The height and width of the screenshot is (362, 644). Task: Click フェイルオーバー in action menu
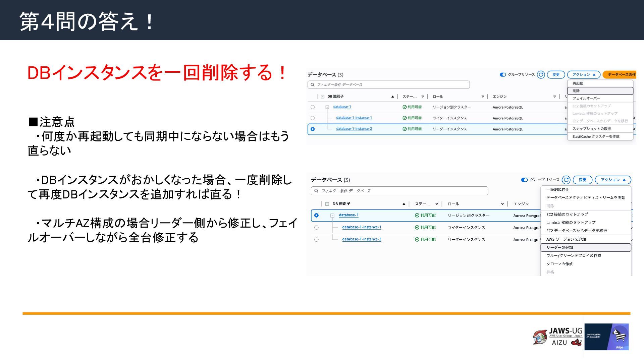tap(586, 98)
